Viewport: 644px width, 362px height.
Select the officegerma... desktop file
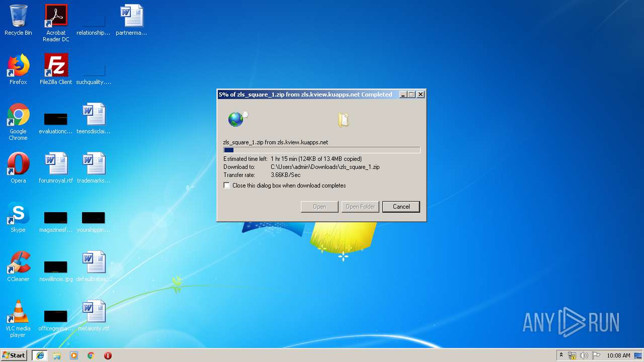click(x=56, y=320)
